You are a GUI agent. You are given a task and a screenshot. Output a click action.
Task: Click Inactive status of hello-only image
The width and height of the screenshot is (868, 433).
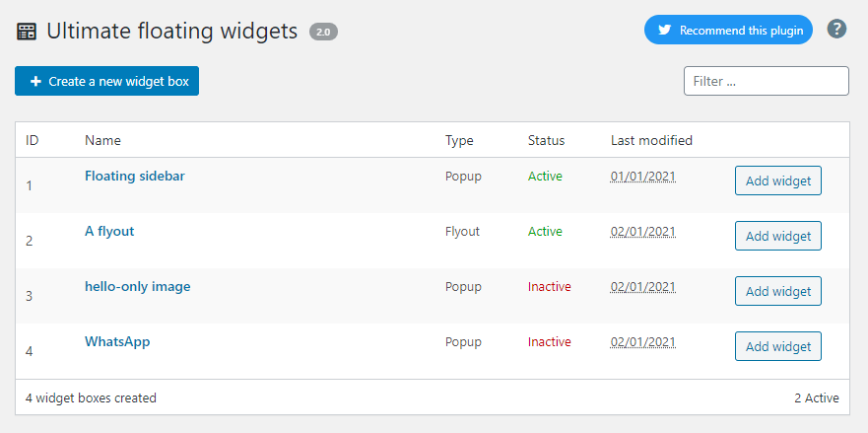[549, 287]
